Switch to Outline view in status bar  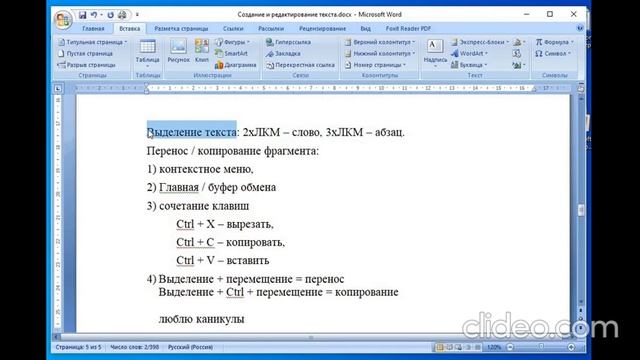[x=468, y=347]
